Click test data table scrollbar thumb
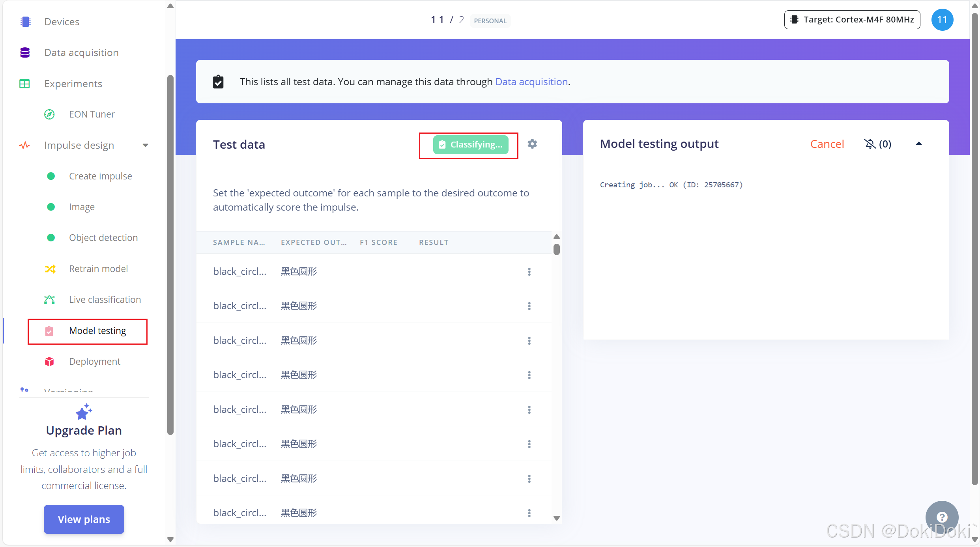Screen dimensions: 980x547 click(x=557, y=250)
